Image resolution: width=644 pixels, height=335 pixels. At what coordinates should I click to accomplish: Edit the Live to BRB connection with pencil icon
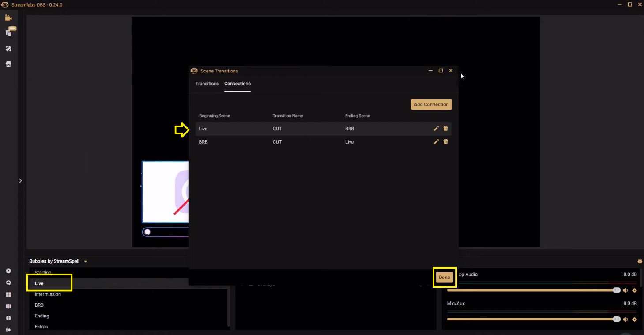pyautogui.click(x=436, y=129)
